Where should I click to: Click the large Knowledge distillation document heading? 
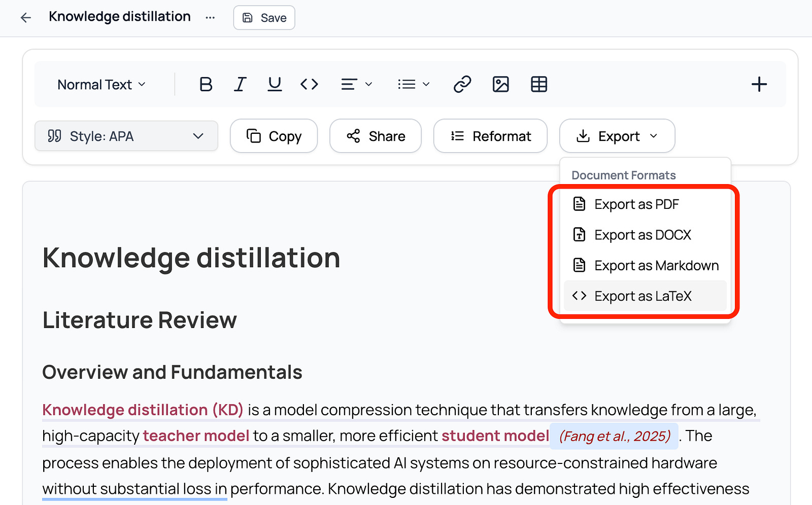pyautogui.click(x=191, y=258)
